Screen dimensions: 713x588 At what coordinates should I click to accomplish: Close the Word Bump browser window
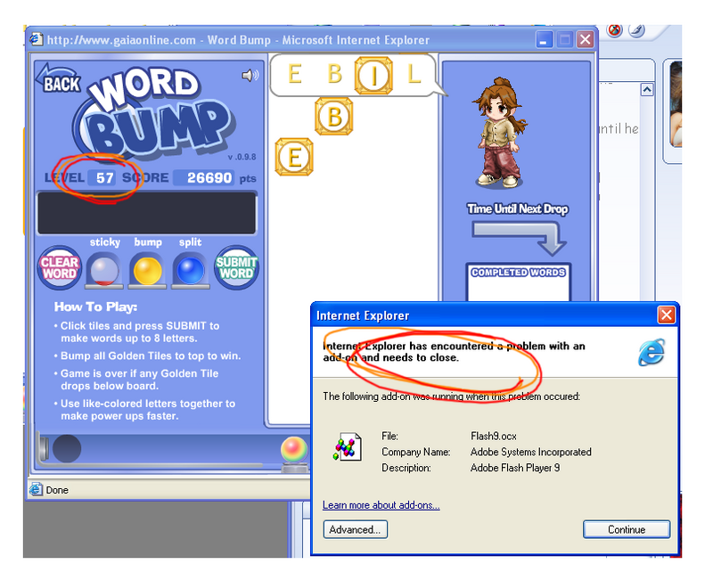(586, 40)
